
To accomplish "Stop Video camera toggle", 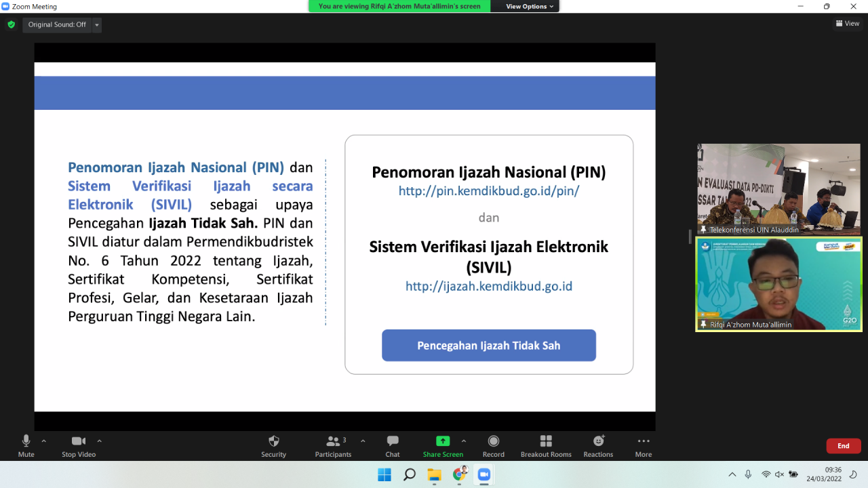I will tap(79, 441).
